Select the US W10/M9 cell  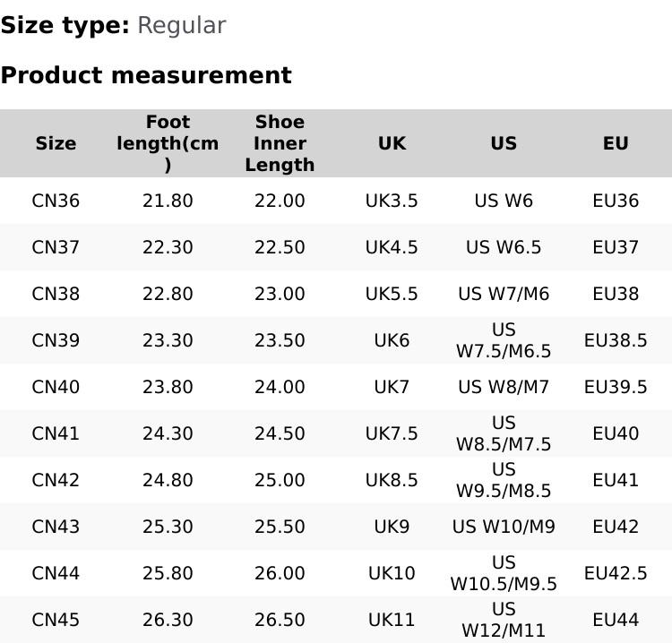click(504, 527)
